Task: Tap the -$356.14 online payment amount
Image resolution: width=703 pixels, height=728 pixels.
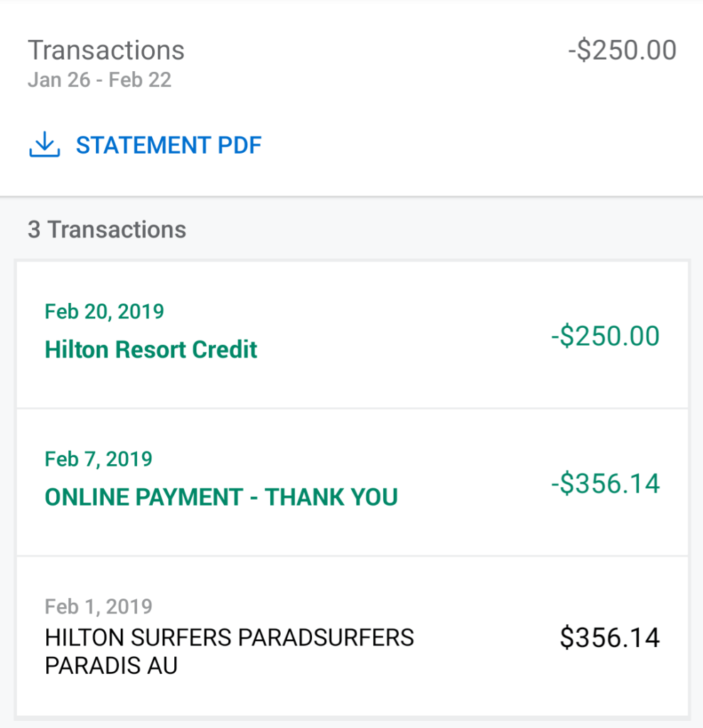Action: (x=605, y=483)
